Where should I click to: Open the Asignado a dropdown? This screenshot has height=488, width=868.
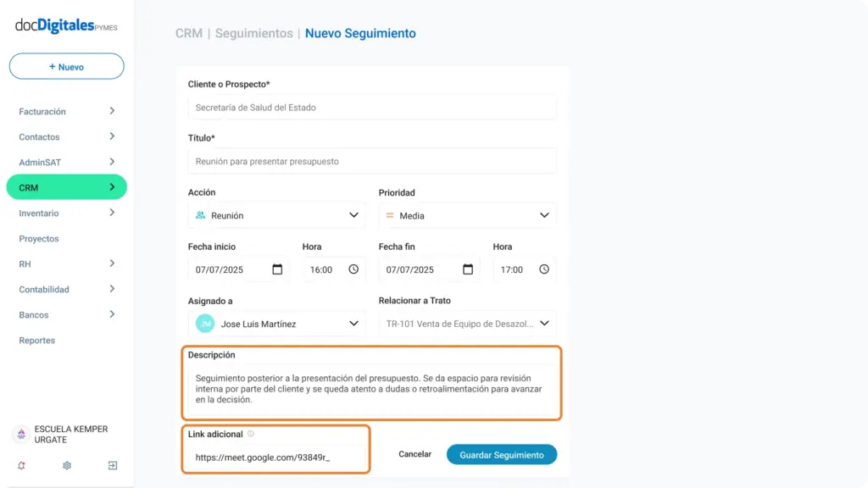tap(276, 324)
